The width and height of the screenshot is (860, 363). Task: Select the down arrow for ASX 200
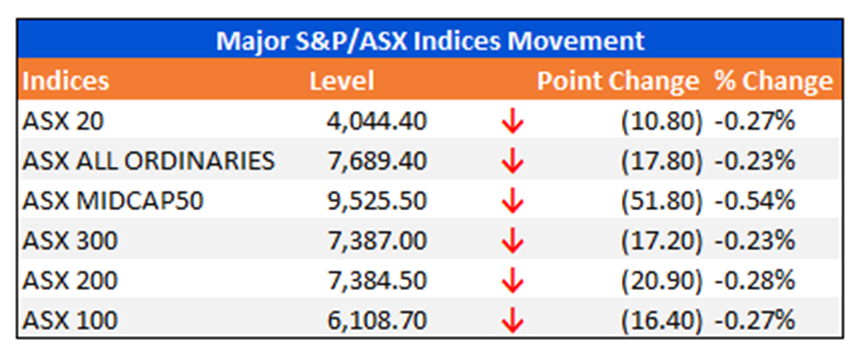coord(512,282)
